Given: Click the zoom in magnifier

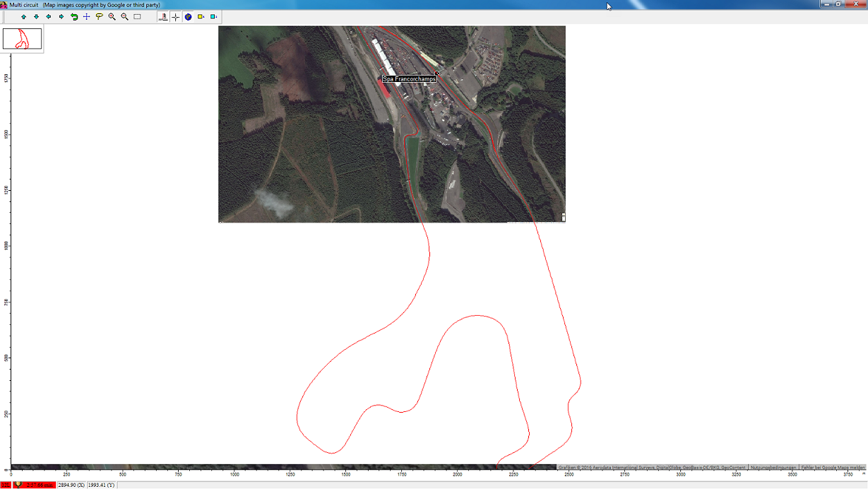Looking at the screenshot, I should coord(112,17).
